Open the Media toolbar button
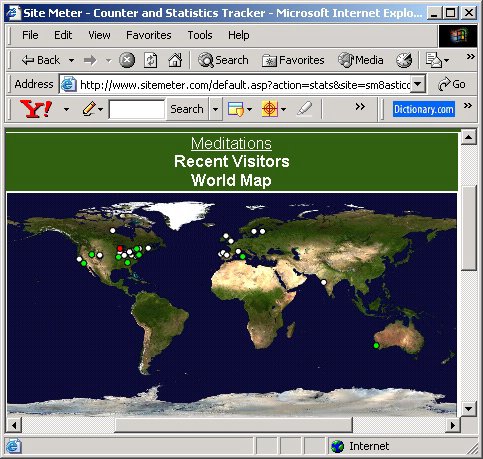 click(360, 60)
